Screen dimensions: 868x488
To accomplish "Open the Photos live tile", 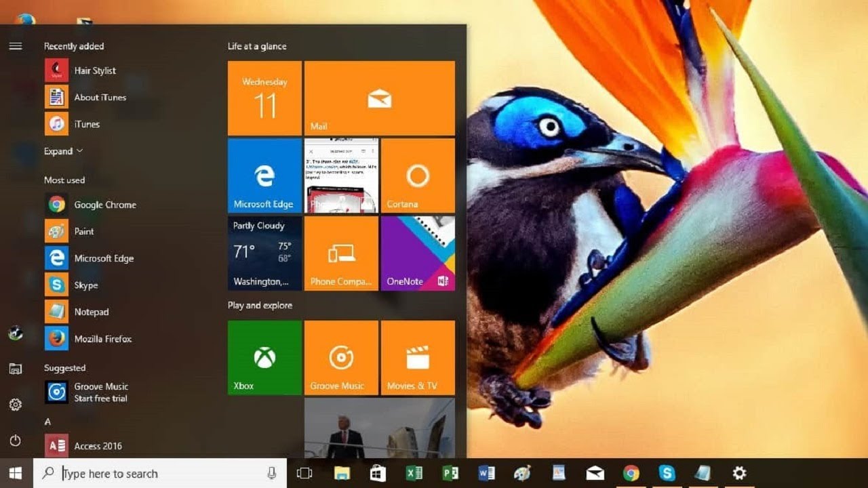I will coord(341,176).
